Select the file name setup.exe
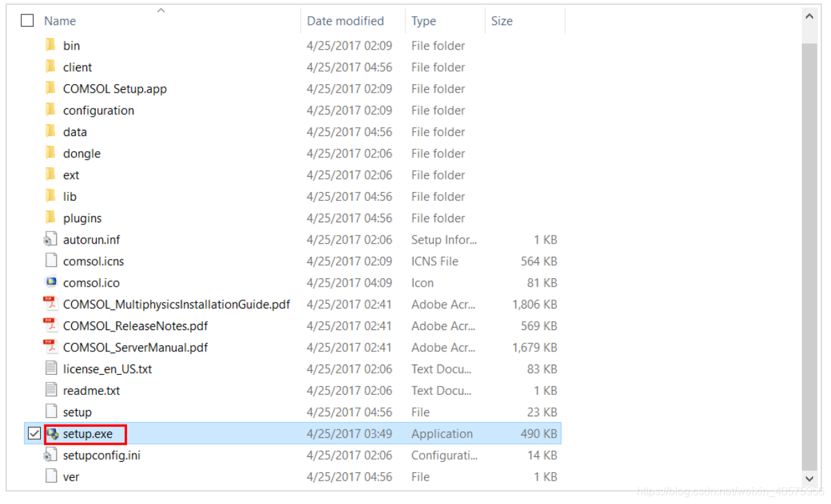Screen dimensions: 831x504 pos(88,434)
